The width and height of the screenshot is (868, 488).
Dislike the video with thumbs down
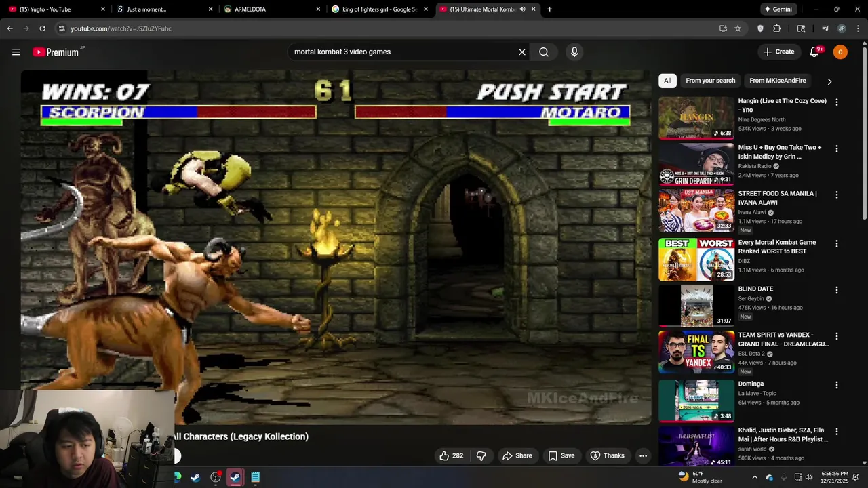click(x=481, y=455)
